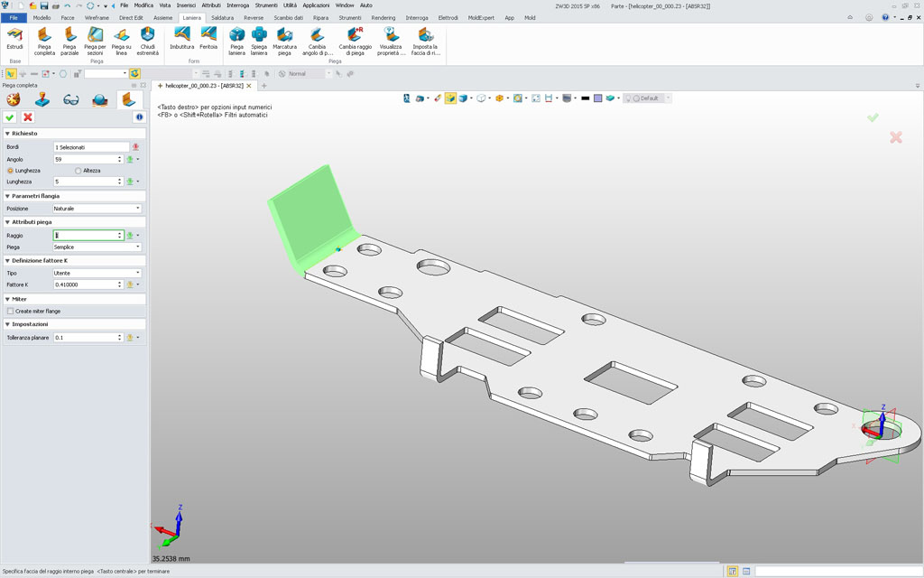This screenshot has width=924, height=578.
Task: Click the black color swatch in view toolbar
Action: [585, 98]
